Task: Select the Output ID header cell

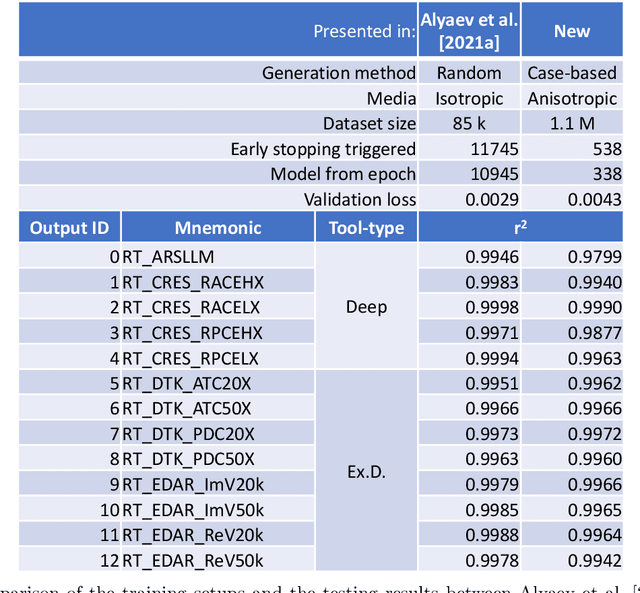Action: (69, 228)
